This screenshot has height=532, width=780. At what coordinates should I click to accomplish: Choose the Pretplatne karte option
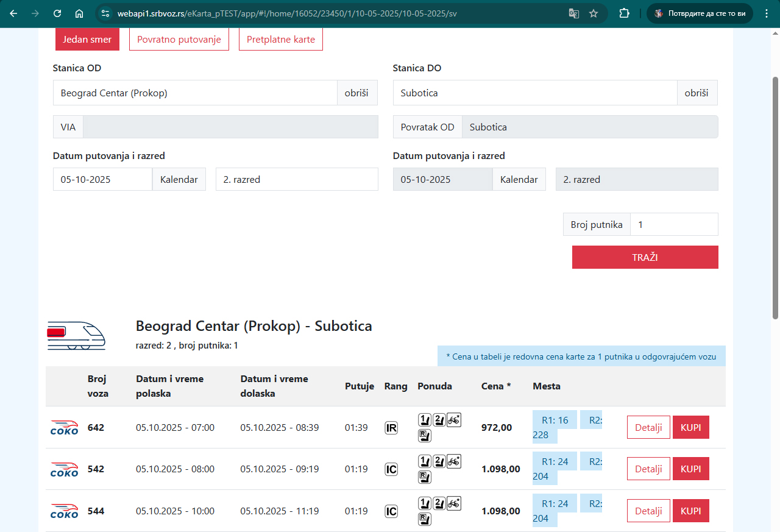[x=280, y=40]
